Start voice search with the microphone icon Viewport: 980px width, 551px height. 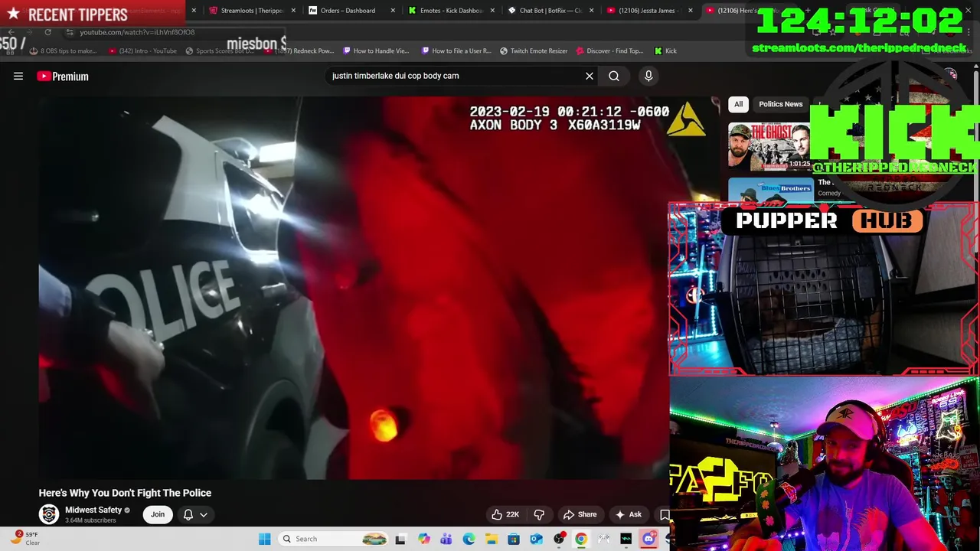tap(648, 76)
